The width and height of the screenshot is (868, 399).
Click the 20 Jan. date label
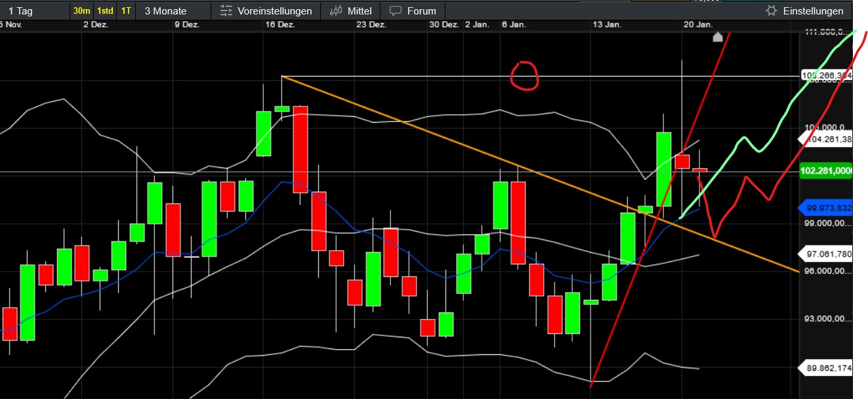point(697,24)
